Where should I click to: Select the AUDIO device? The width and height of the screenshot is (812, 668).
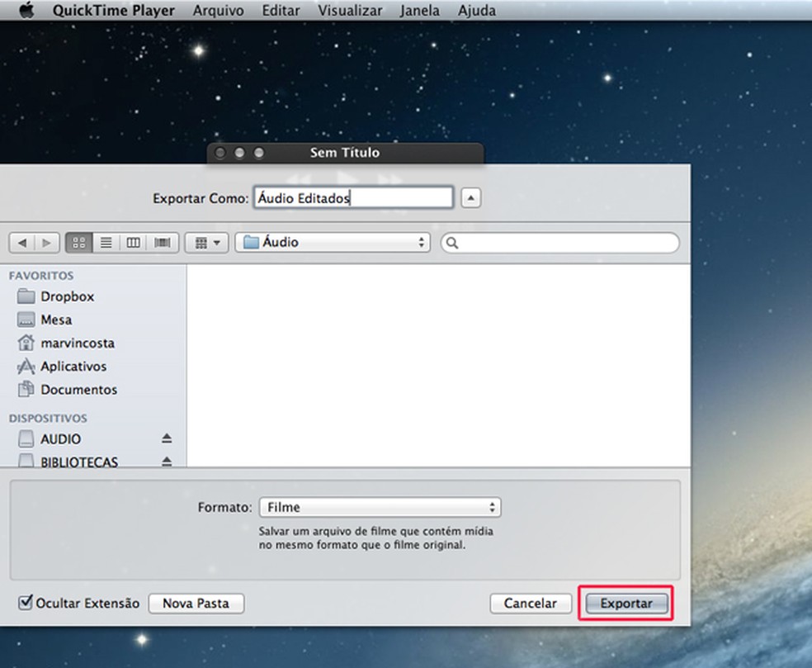60,439
